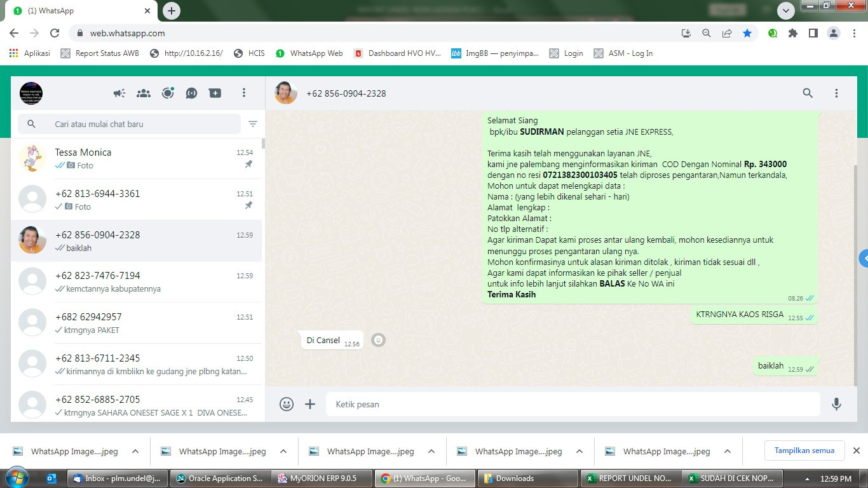Open the Tessa Monica chat

(x=136, y=158)
